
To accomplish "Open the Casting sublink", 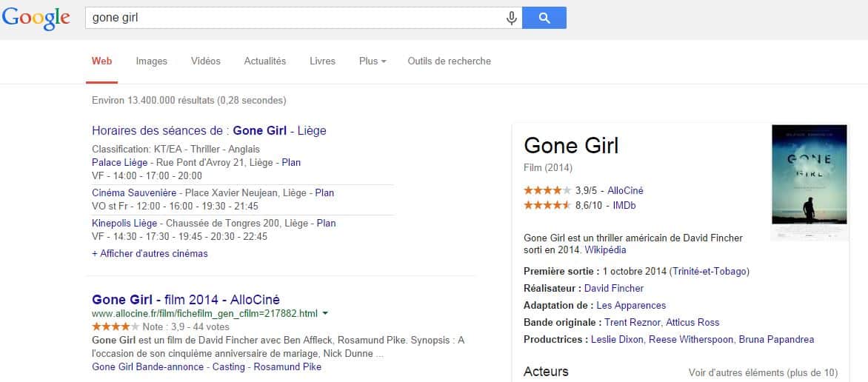I will 230,366.
